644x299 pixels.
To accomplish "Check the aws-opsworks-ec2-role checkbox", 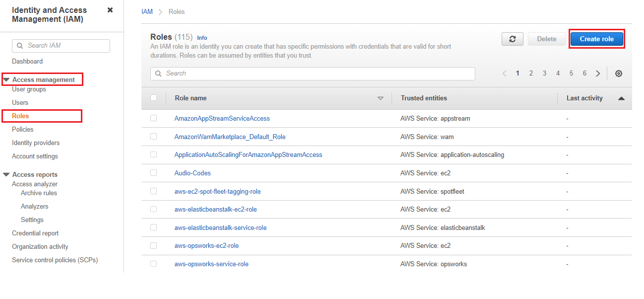I will [154, 245].
